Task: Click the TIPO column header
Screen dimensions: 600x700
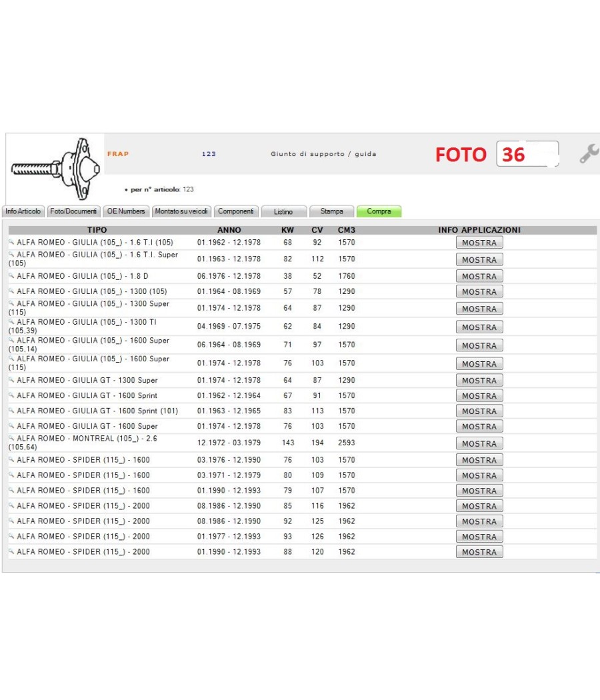Action: pos(97,230)
